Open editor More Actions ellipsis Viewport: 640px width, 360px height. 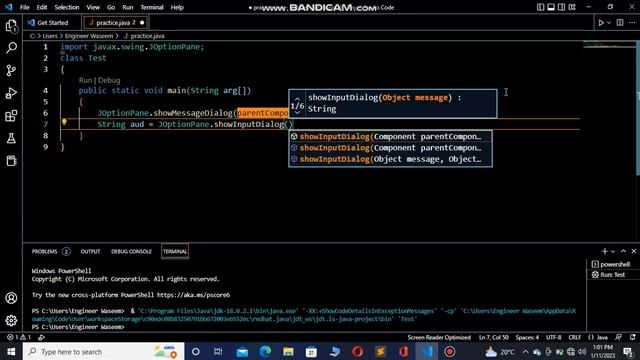632,23
